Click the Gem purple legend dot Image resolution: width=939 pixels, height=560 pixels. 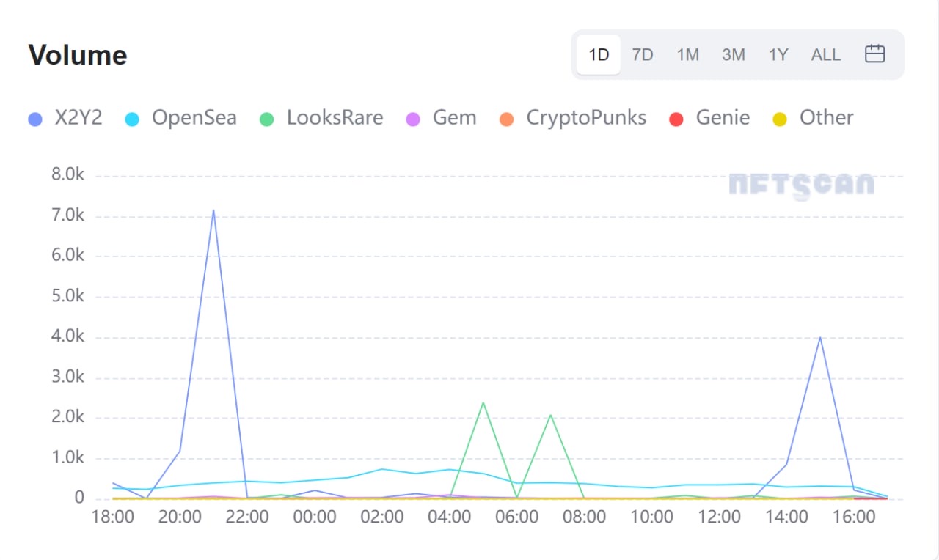click(x=413, y=119)
